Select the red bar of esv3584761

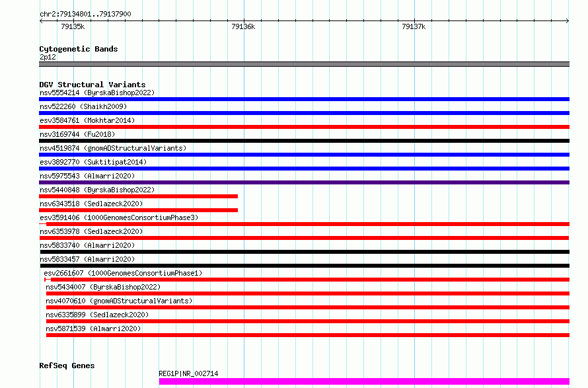point(304,127)
